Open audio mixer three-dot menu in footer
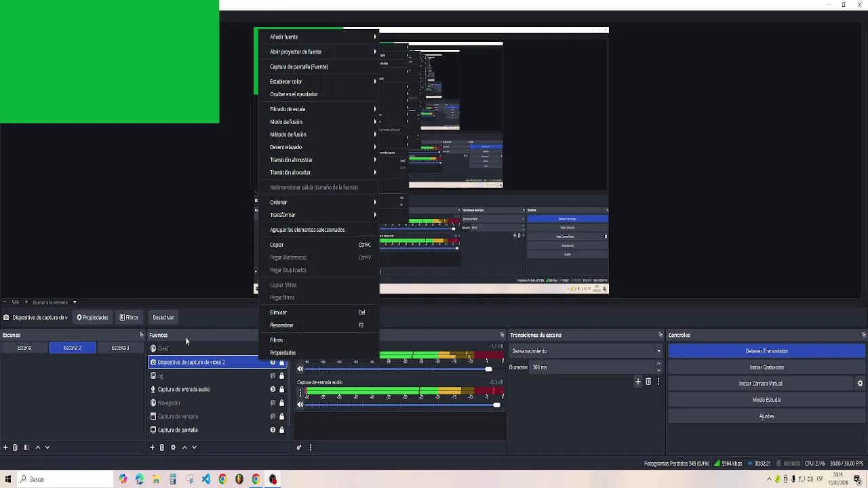The image size is (868, 488). 311,447
